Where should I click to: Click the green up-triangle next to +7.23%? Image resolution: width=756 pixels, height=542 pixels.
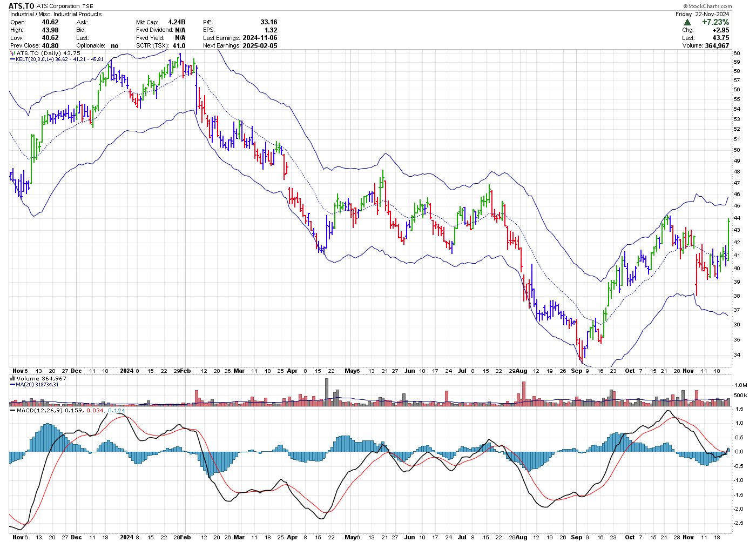click(687, 22)
